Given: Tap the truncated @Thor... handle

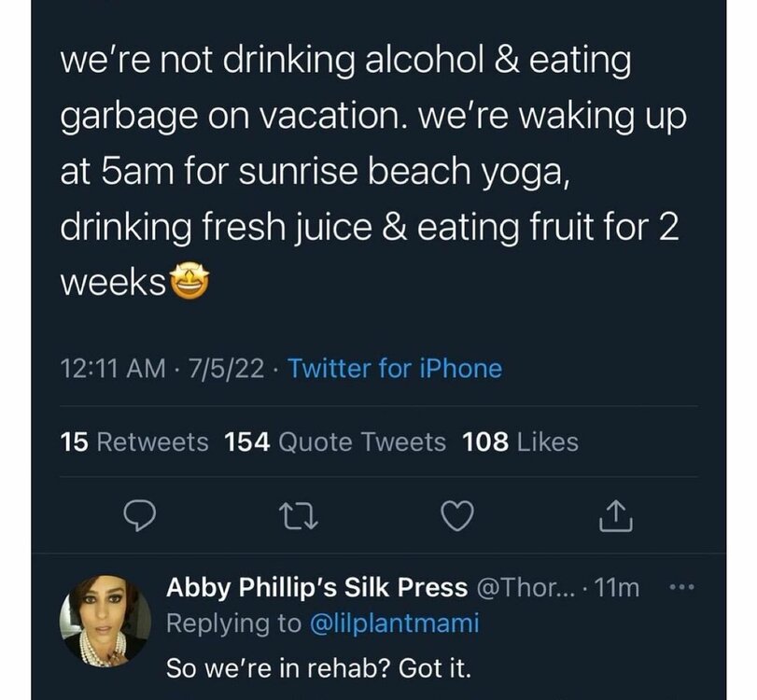Looking at the screenshot, I should point(520,588).
